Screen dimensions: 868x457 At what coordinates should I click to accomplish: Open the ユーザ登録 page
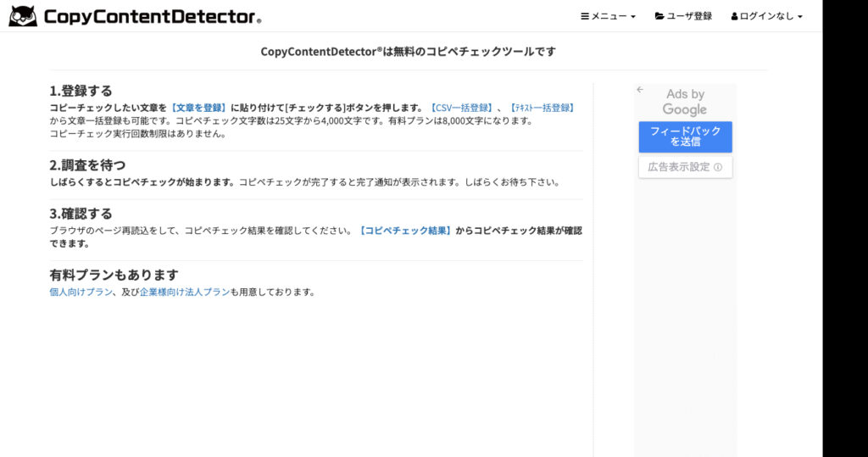(683, 16)
